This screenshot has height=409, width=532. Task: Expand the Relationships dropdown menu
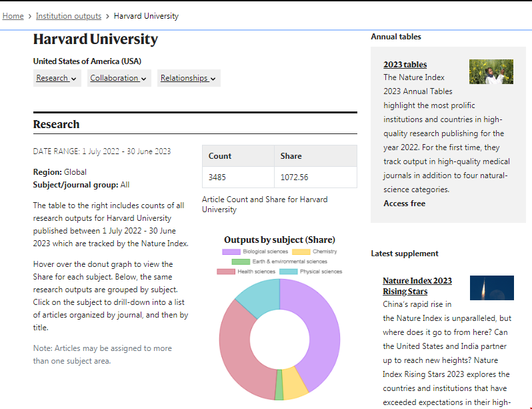click(189, 78)
